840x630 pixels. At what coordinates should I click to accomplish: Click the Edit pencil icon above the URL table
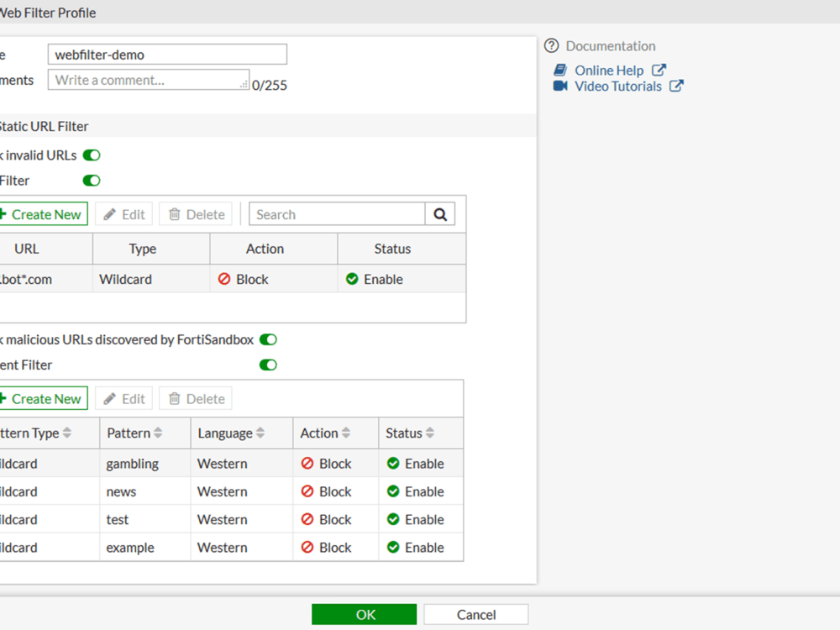click(x=111, y=214)
